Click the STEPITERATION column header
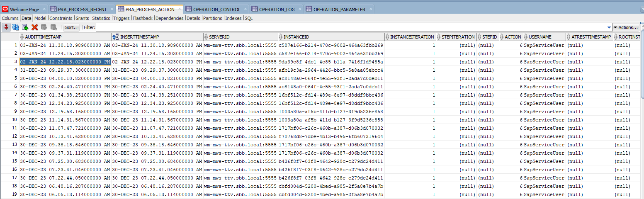 click(x=456, y=37)
